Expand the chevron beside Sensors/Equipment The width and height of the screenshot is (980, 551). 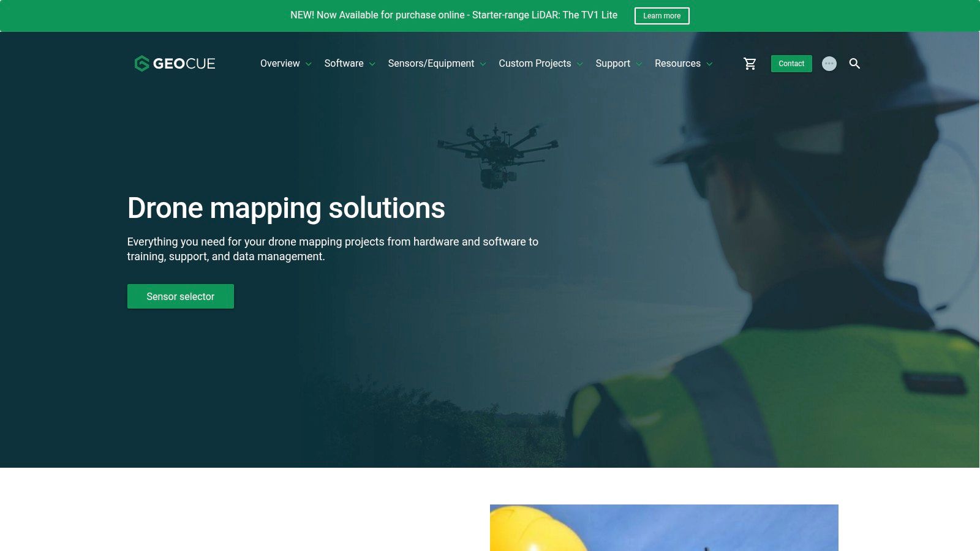[x=483, y=64]
